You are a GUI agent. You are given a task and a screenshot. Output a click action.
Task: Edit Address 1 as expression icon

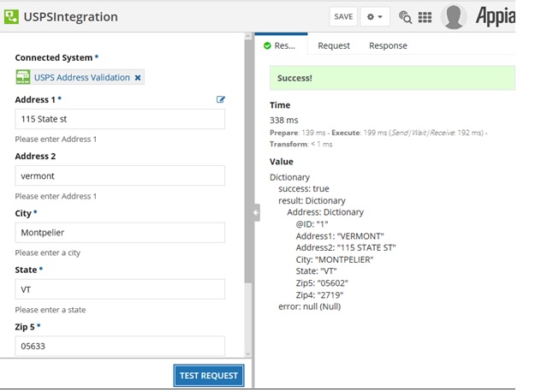coord(221,99)
